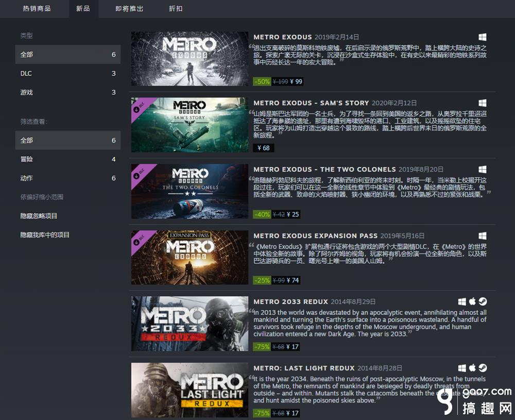515x420 pixels.
Task: Click DLC badge on Two Colonels image
Action: pyautogui.click(x=139, y=173)
